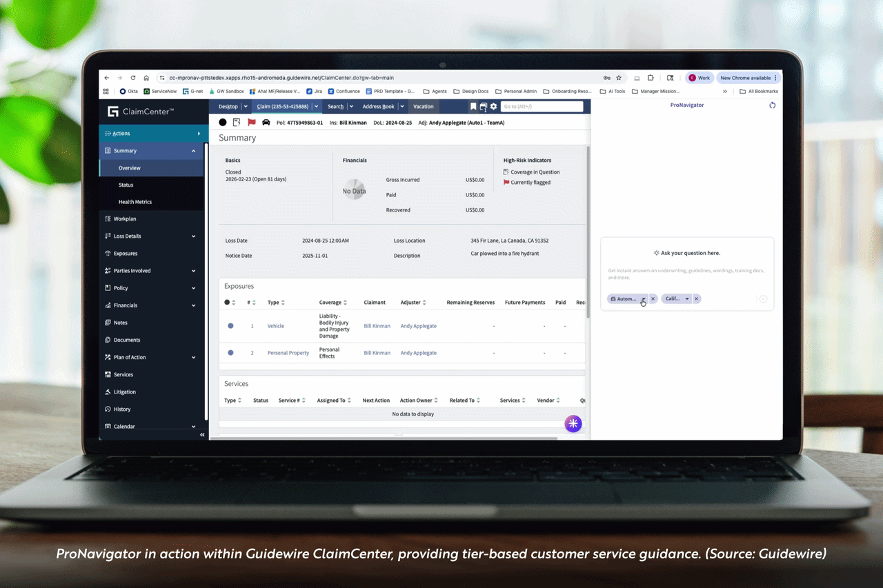Click the purple asterisk floating button
The width and height of the screenshot is (883, 588).
pyautogui.click(x=573, y=424)
